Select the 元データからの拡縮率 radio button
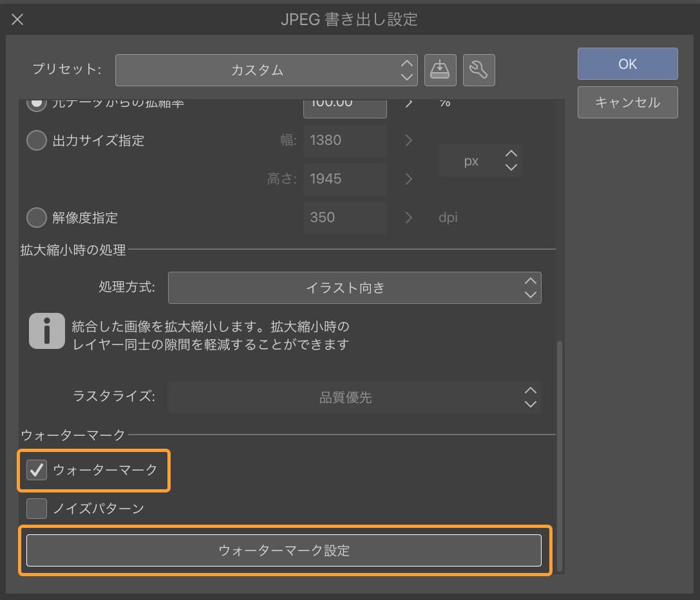This screenshot has width=700, height=600. click(36, 102)
